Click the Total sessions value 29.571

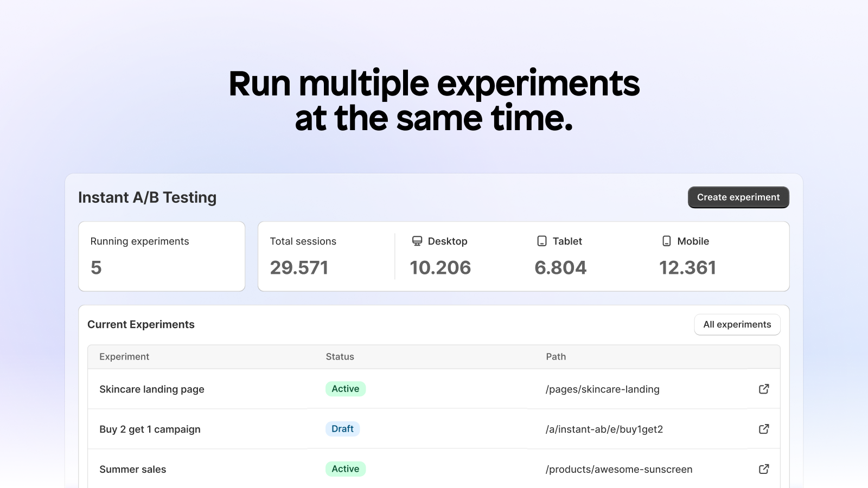[x=299, y=268]
